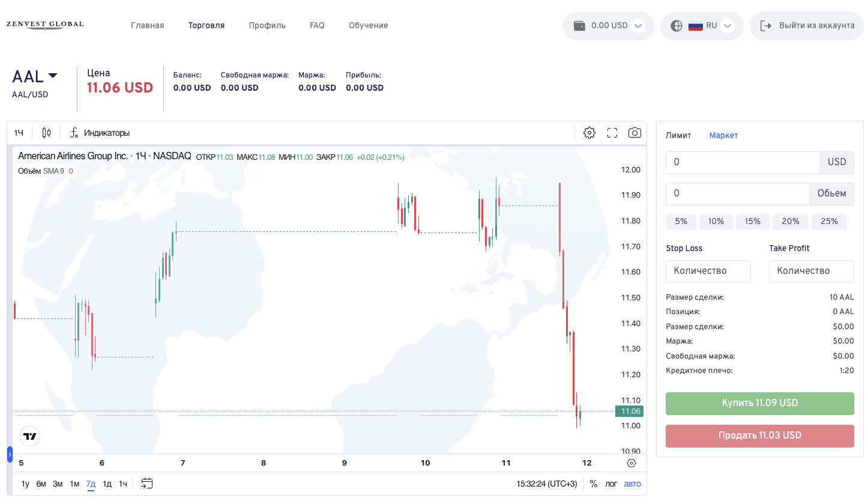Click the TradingView logo on chart
868x504 pixels.
(29, 436)
